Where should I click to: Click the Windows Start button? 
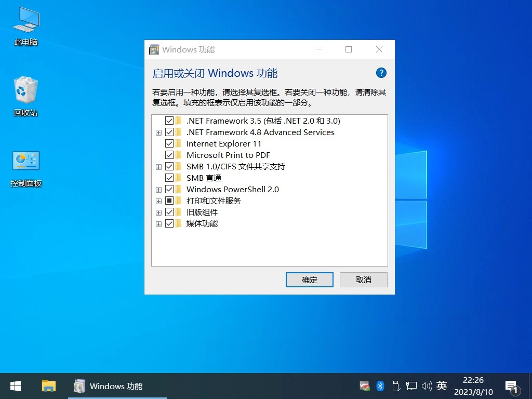[15, 386]
